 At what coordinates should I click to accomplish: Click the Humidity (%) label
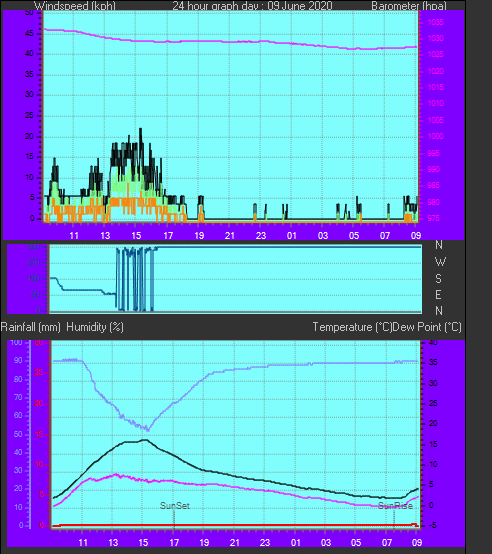point(95,327)
